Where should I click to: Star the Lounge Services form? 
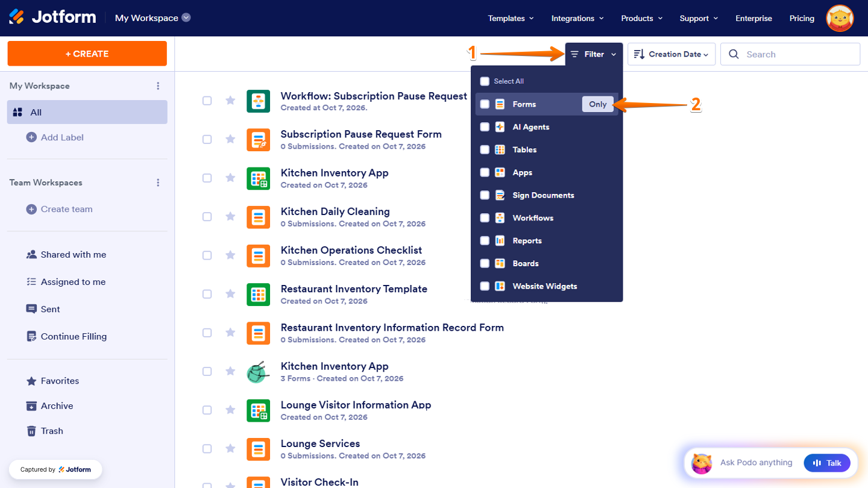(230, 448)
